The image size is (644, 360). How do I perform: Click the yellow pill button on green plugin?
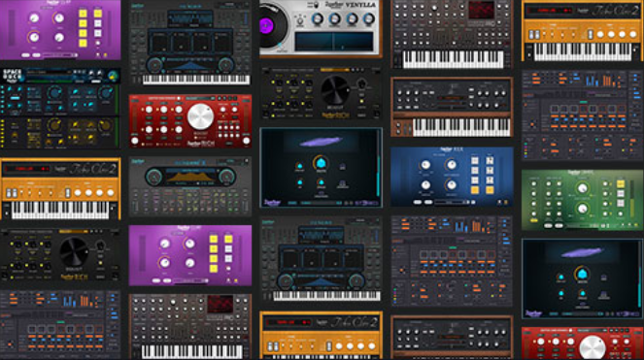coord(534,221)
